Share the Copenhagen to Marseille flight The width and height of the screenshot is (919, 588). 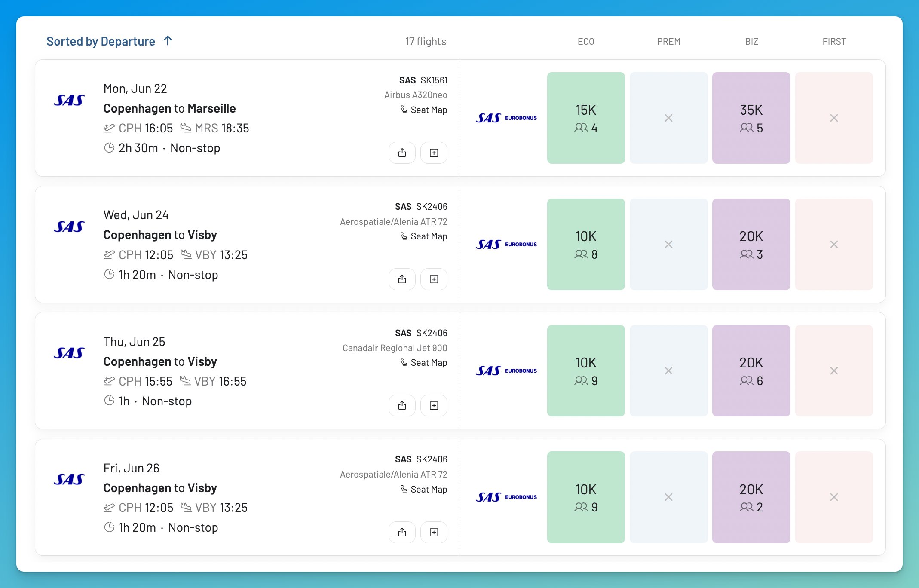point(402,153)
